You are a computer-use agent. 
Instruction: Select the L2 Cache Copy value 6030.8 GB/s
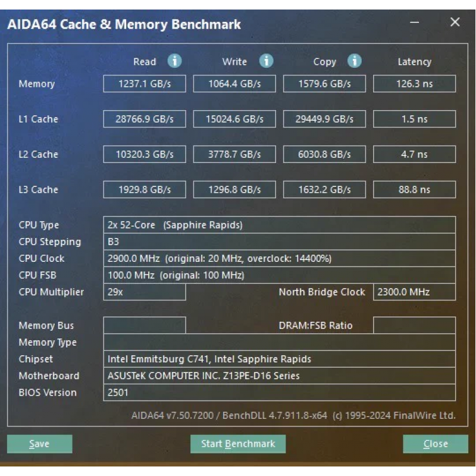(x=324, y=154)
